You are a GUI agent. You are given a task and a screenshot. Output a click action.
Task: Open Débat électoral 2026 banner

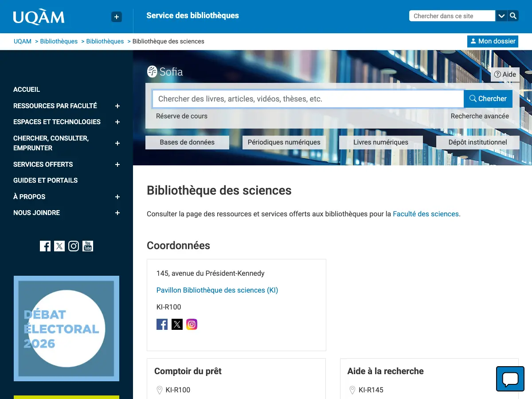(x=66, y=329)
